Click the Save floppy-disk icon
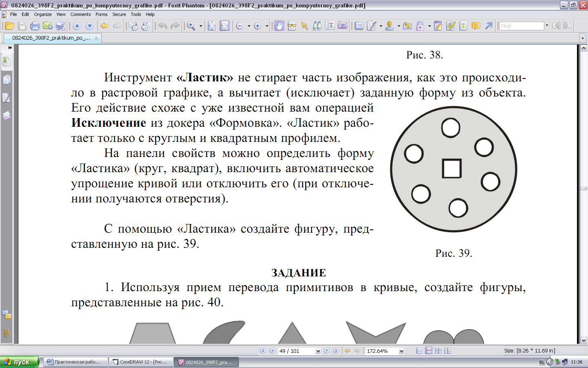588x368 pixels. (22, 26)
